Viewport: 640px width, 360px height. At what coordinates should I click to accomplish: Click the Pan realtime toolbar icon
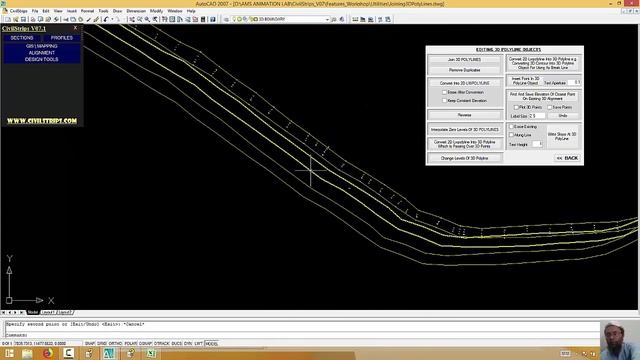coord(132,19)
